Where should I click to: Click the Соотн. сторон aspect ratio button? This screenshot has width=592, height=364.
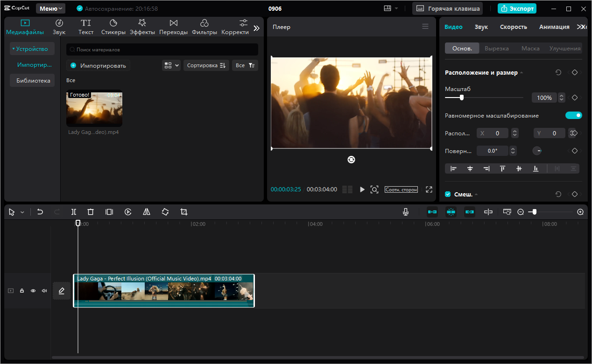pyautogui.click(x=401, y=190)
